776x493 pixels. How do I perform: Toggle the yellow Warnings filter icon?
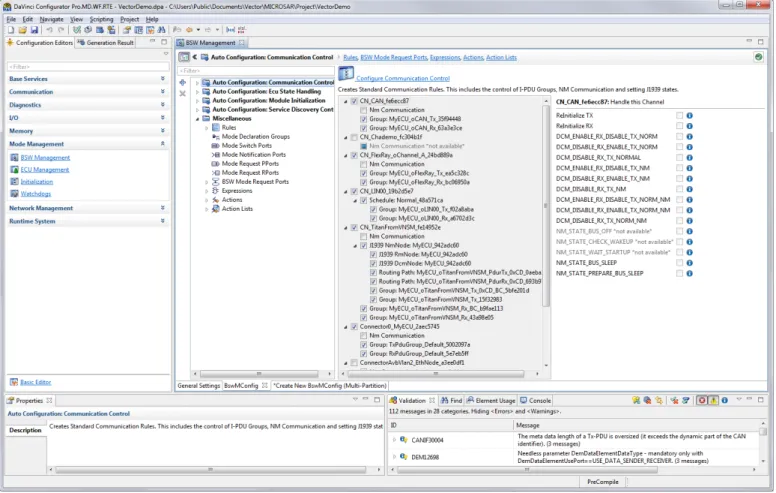click(x=713, y=400)
